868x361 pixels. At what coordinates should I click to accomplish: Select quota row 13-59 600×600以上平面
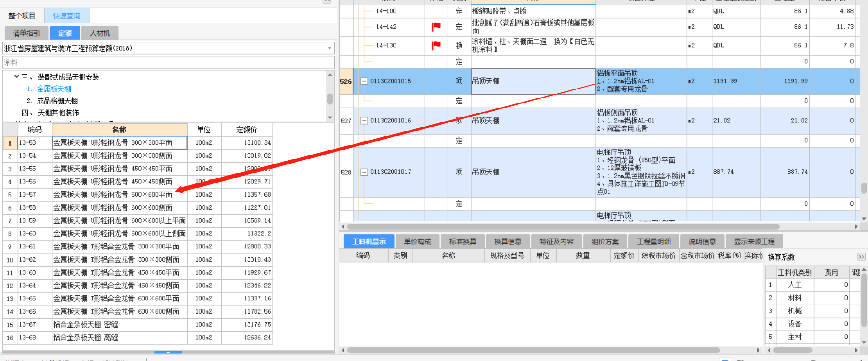137,220
